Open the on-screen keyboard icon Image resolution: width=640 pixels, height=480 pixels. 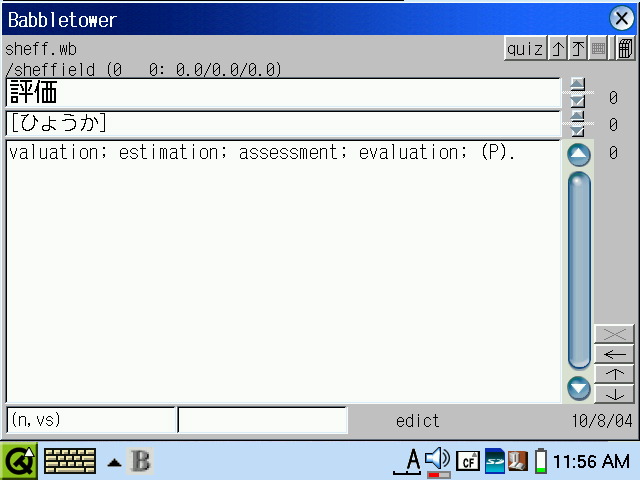(70, 461)
